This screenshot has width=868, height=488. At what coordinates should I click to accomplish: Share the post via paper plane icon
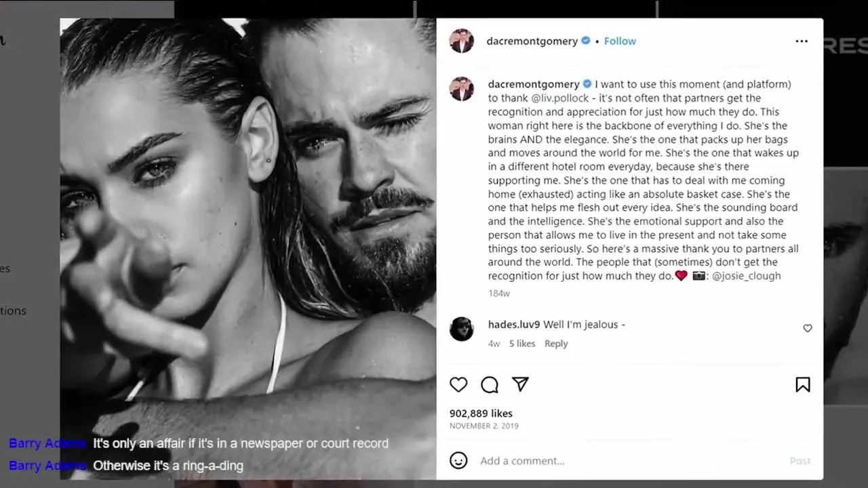[x=520, y=384]
